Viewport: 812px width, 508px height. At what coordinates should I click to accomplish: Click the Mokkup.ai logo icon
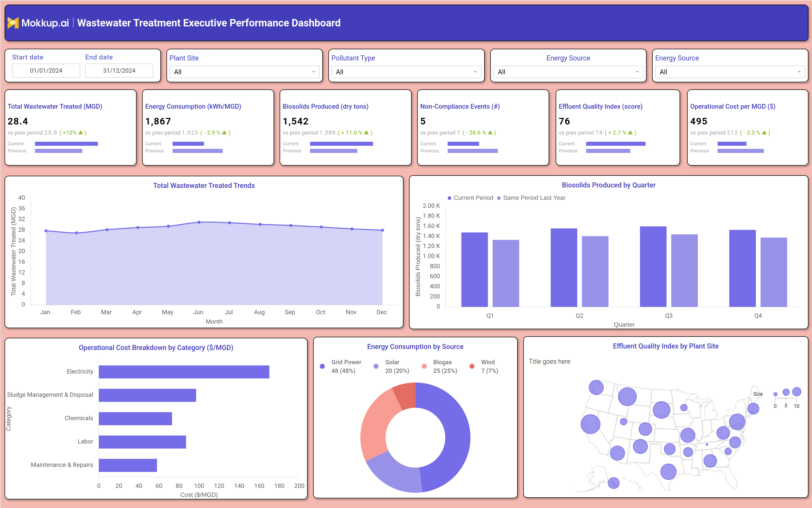[x=13, y=23]
